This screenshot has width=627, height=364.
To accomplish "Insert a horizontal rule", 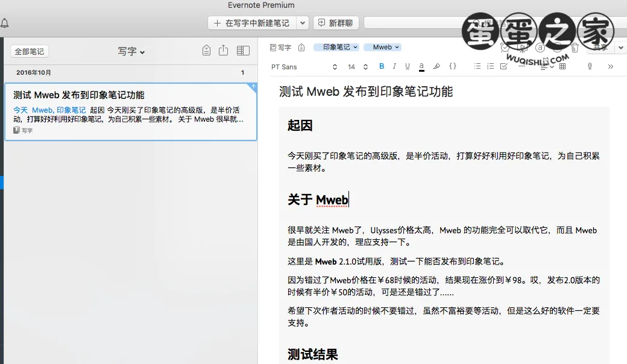I will [x=521, y=67].
